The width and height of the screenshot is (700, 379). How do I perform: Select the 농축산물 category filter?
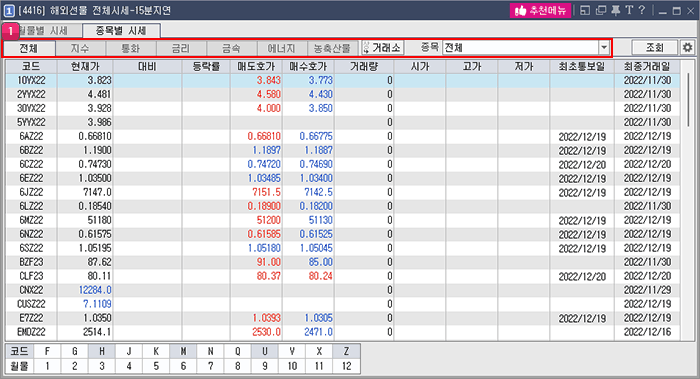pyautogui.click(x=333, y=48)
